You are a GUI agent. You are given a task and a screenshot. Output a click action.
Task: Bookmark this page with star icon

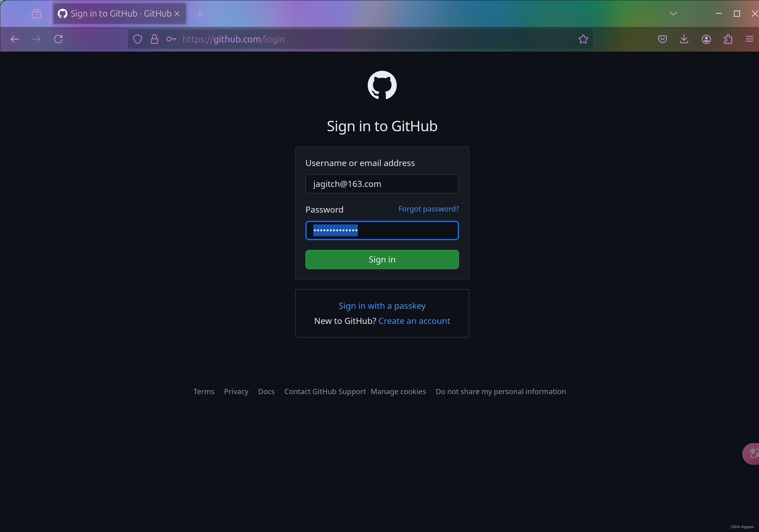click(583, 39)
